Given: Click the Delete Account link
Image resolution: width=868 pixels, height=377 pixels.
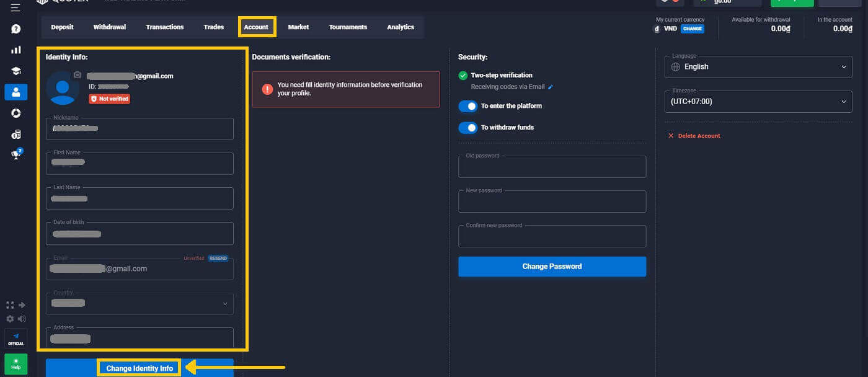Looking at the screenshot, I should (698, 136).
